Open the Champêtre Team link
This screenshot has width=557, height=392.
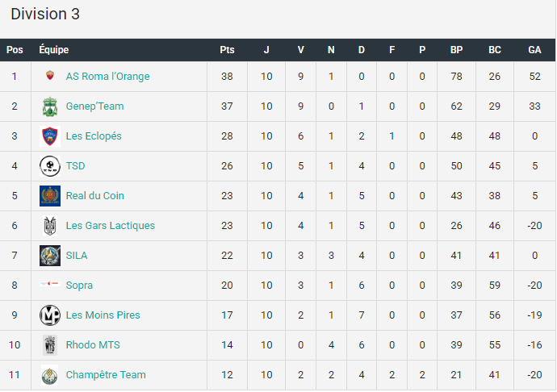click(x=106, y=374)
